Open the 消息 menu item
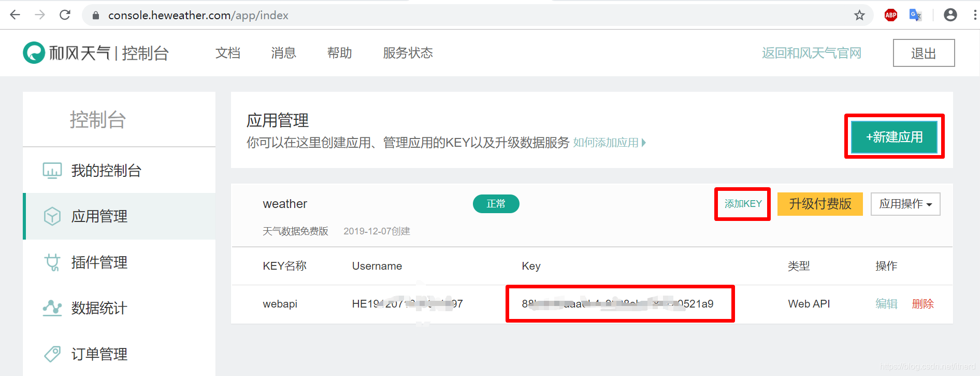Viewport: 980px width, 376px height. pos(284,53)
